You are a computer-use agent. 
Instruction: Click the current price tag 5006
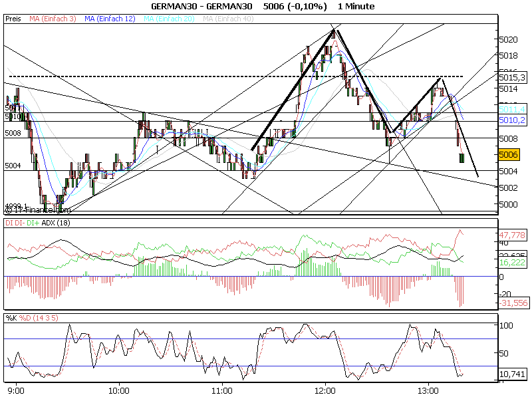point(508,155)
